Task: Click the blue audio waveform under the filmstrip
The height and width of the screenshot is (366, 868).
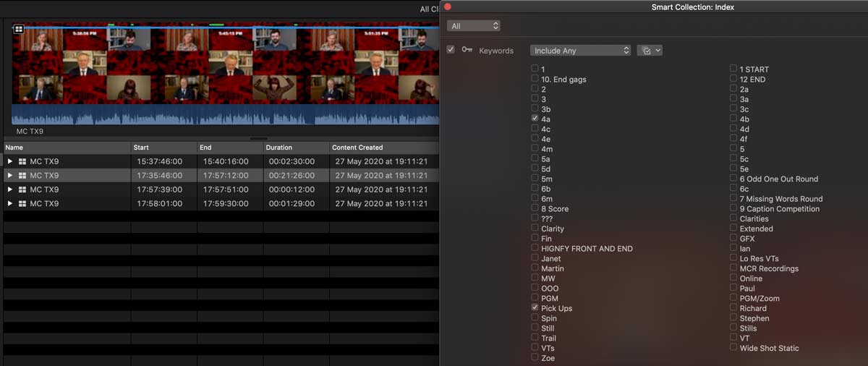Action: pos(225,114)
